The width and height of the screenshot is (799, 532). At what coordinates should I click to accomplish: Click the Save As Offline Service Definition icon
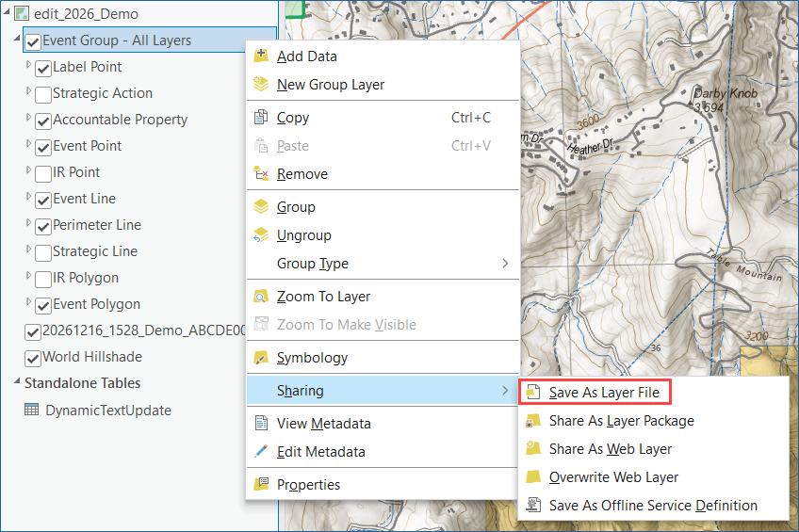coord(533,505)
